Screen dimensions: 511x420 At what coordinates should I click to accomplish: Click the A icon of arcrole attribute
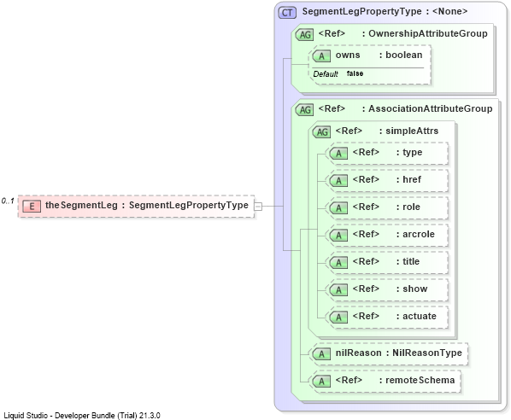(338, 236)
